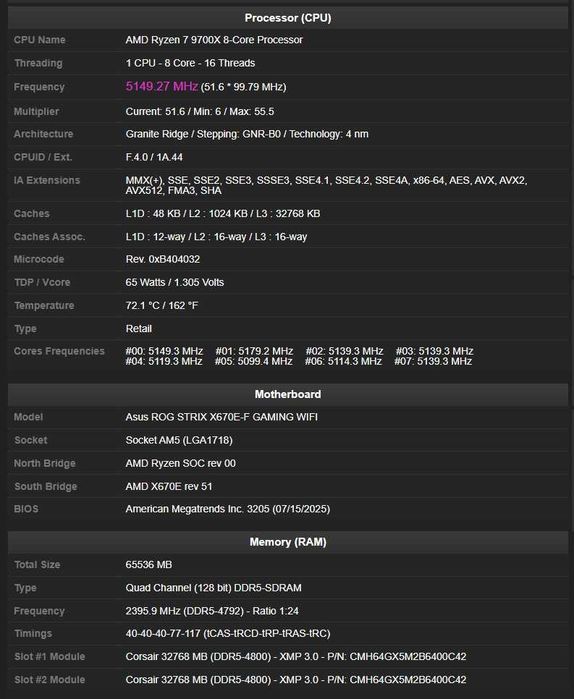The width and height of the screenshot is (574, 699).
Task: Click core #00: 5149.3 MHz frequency
Action: click(x=164, y=351)
